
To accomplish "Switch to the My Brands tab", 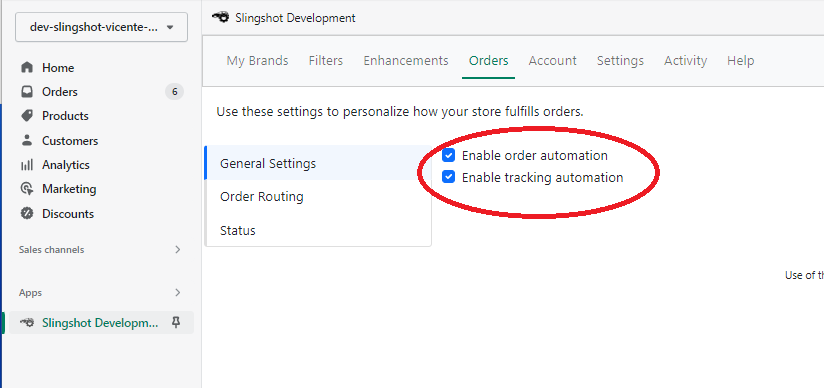I will click(x=258, y=60).
